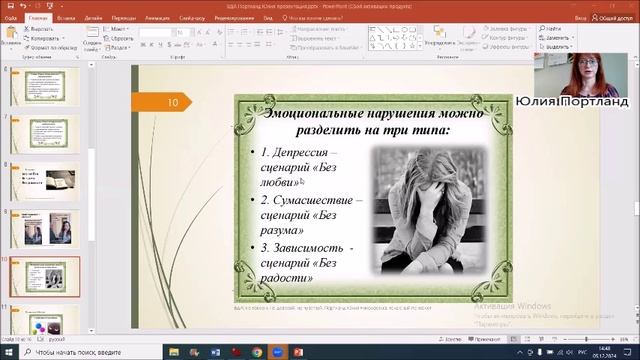Switch to Переходы tab

click(x=124, y=18)
